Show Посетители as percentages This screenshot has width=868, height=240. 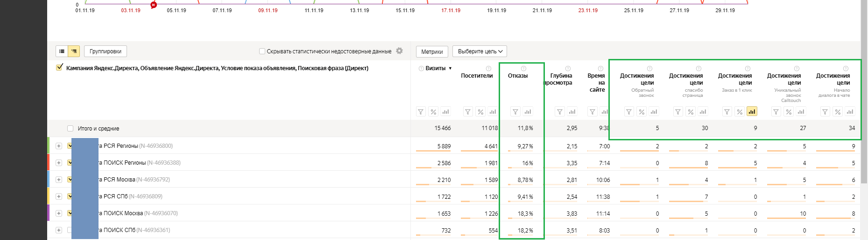[x=480, y=111]
